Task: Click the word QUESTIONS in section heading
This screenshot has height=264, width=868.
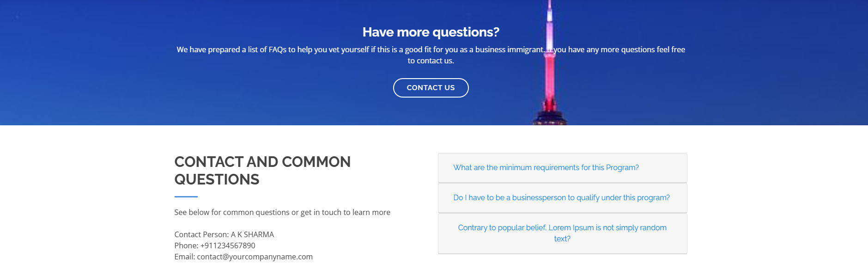Action: (217, 179)
